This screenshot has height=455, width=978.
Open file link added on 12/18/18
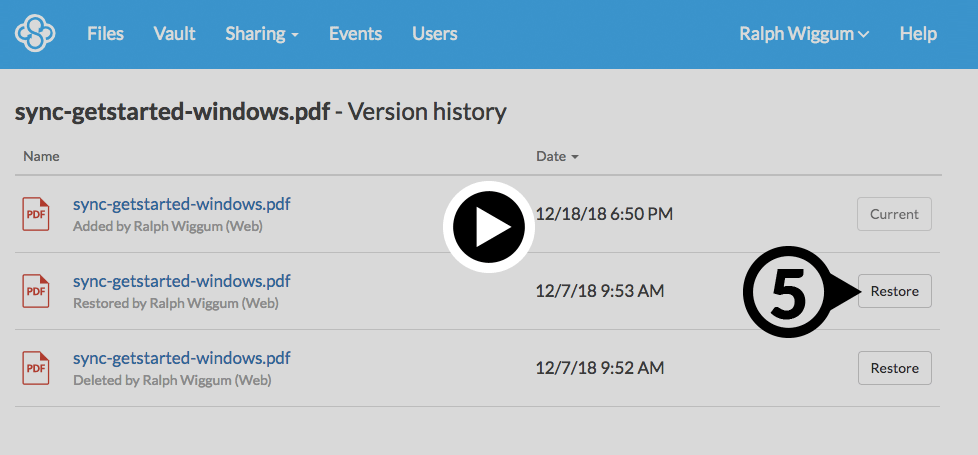coord(181,204)
